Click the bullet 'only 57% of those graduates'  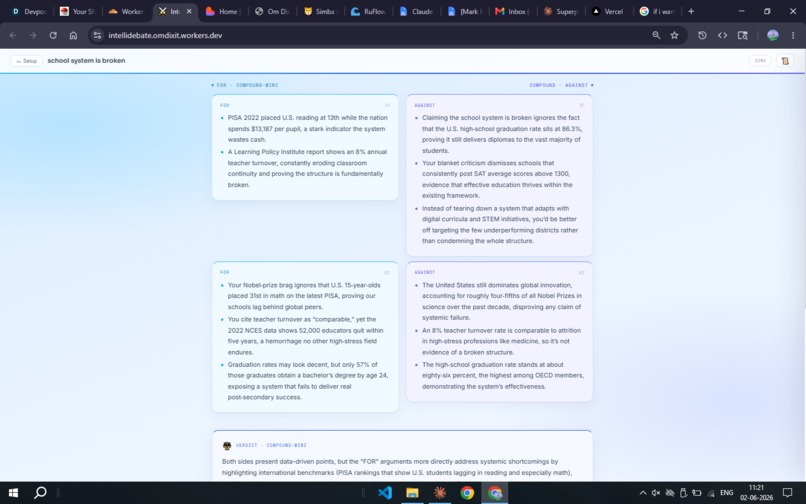306,381
